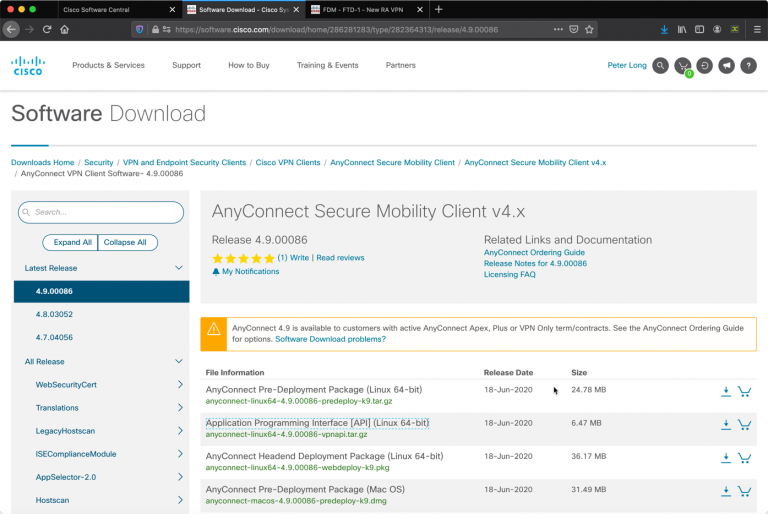Open the Licensing FAQ link
768x514 pixels.
tap(510, 274)
